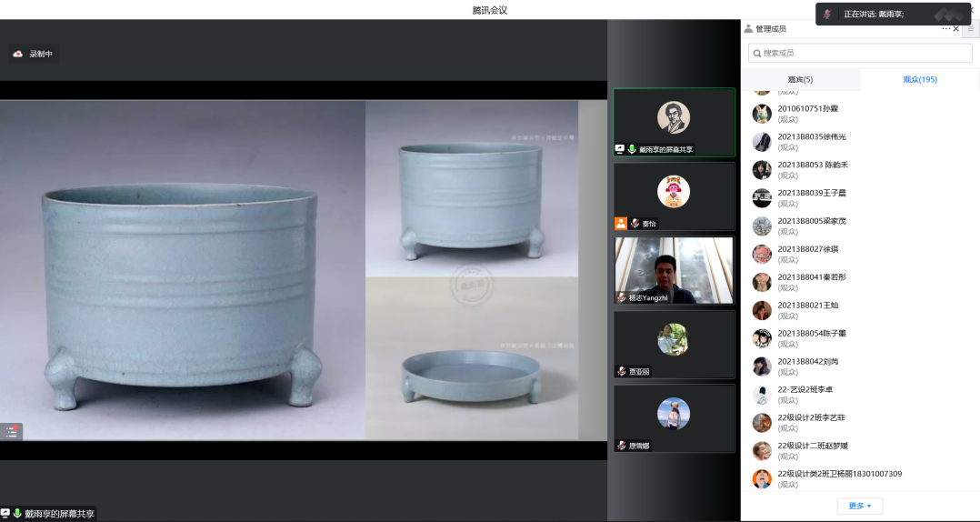Select audience member 2010610751孙霖

[x=807, y=108]
